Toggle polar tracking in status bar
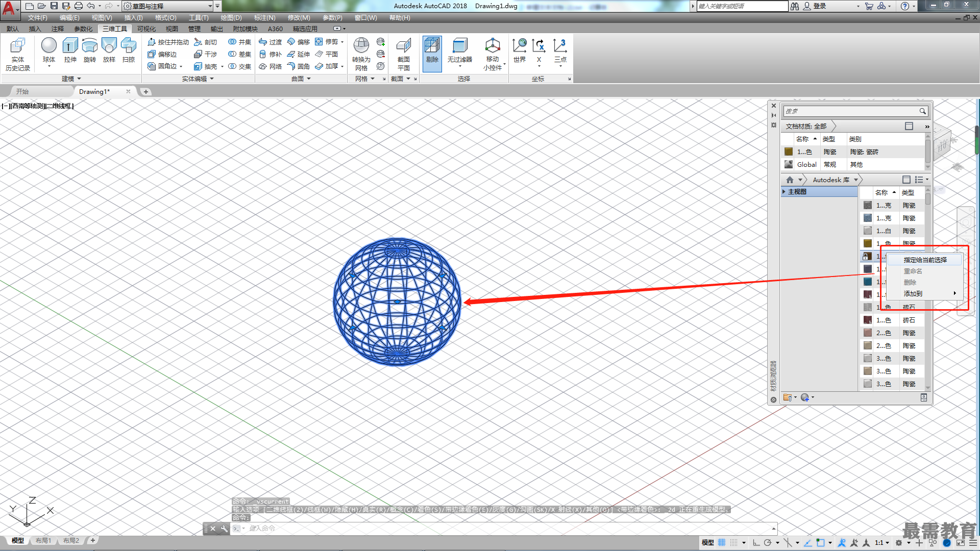The width and height of the screenshot is (980, 551). [768, 542]
